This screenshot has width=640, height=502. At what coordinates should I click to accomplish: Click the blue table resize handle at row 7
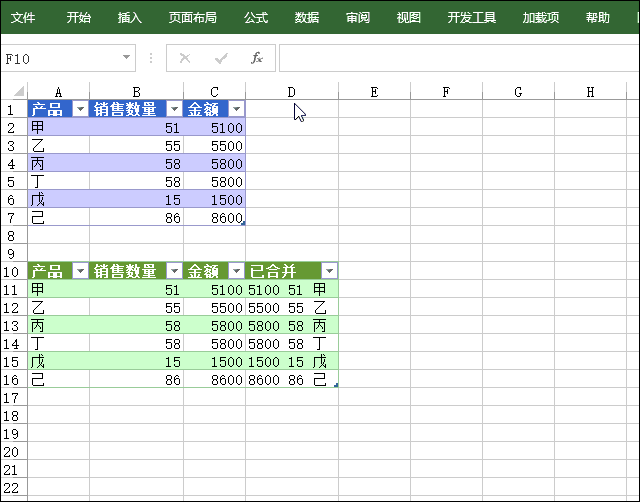pos(243,223)
